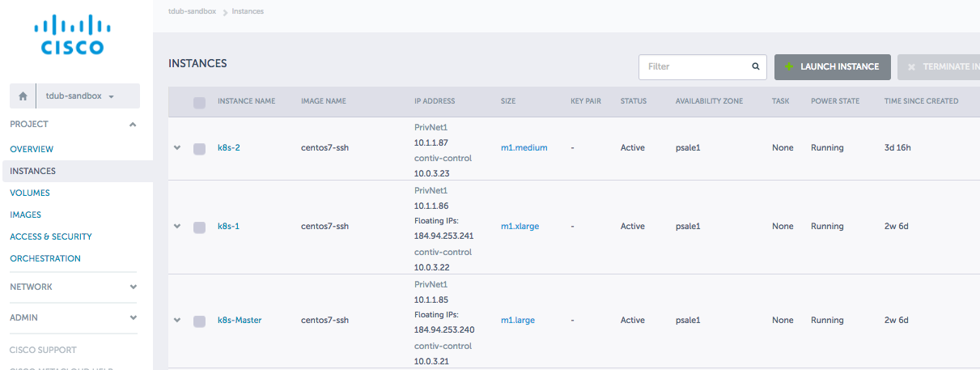Sort by Power State column header

(835, 101)
